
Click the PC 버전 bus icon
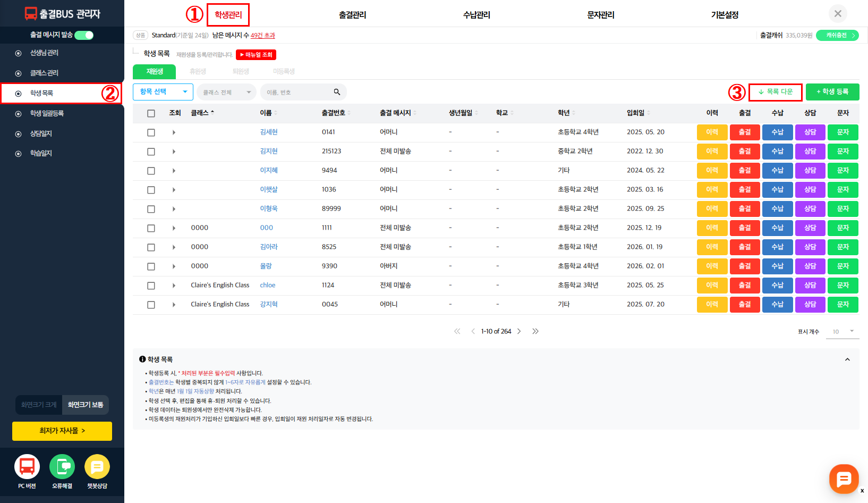(27, 467)
